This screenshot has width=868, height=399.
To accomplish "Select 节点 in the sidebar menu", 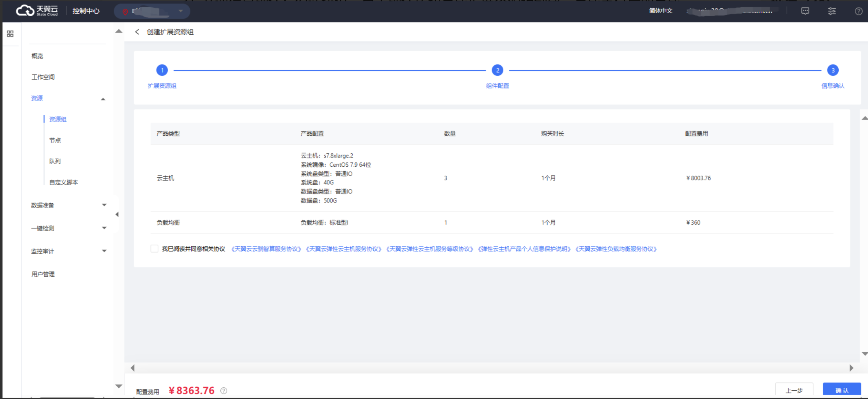I will [55, 140].
